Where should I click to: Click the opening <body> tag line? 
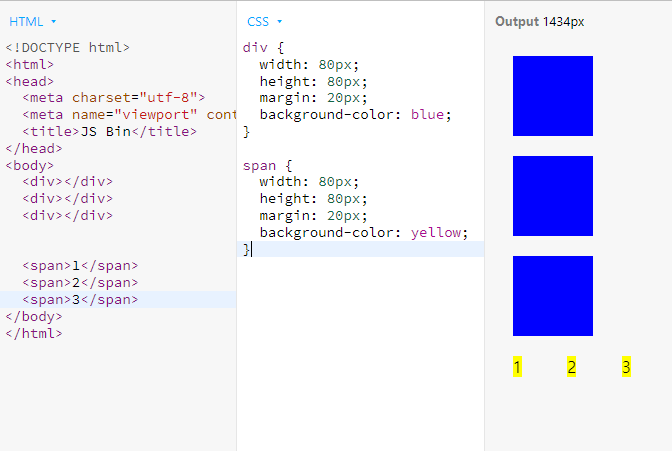click(x=30, y=165)
